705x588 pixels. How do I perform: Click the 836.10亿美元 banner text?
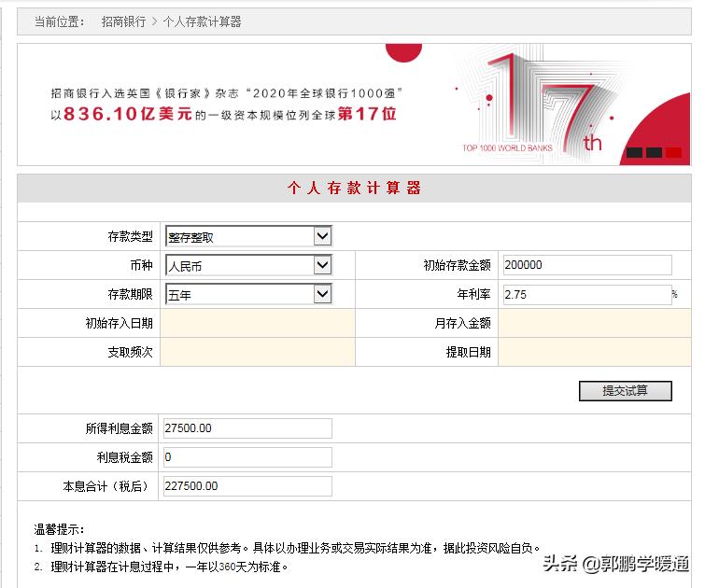coord(128,114)
